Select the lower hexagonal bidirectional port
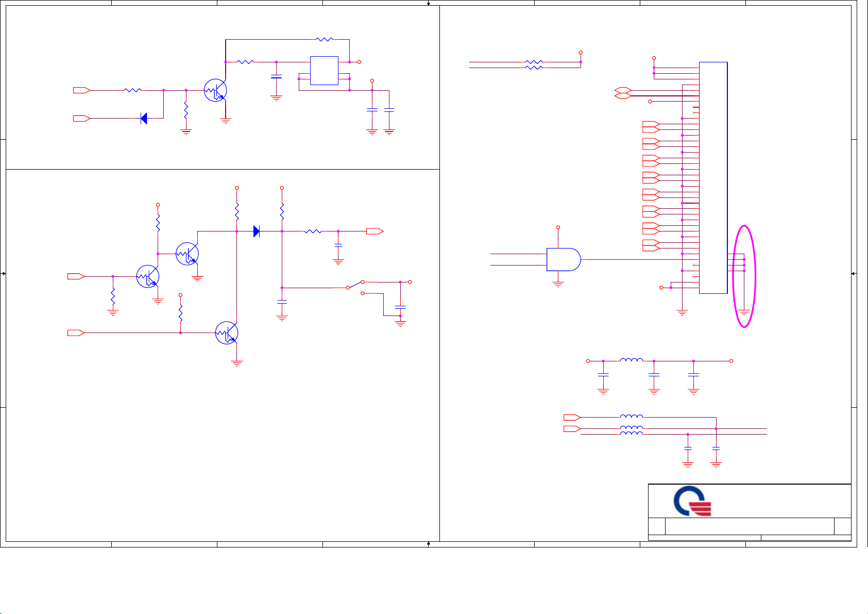868x614 pixels. pos(623,96)
